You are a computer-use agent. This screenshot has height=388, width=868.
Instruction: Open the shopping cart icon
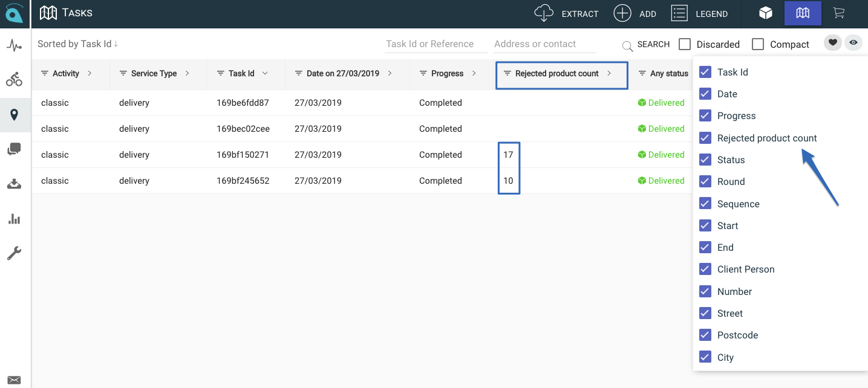tap(838, 13)
